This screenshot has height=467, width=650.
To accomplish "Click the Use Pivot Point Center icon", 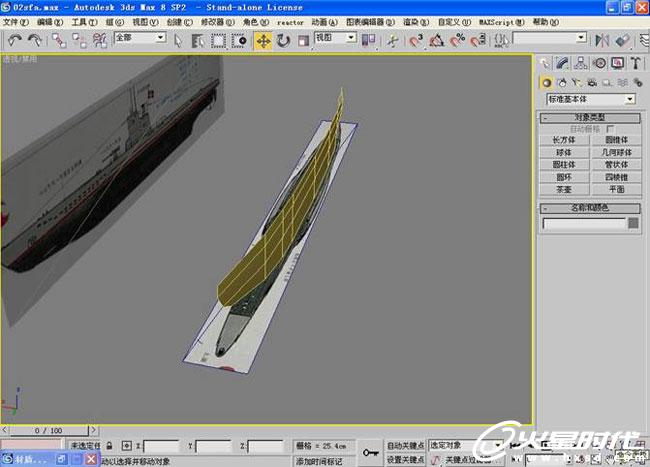I will click(368, 40).
